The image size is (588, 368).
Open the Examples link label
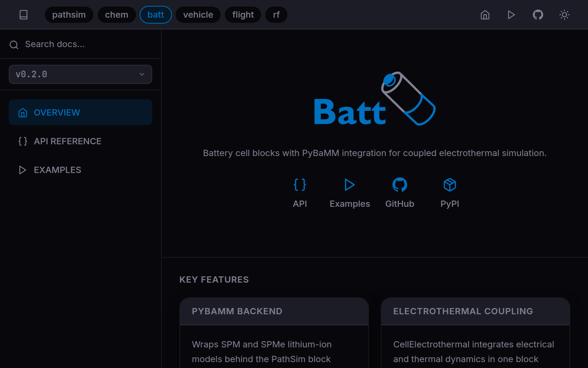[x=350, y=204]
